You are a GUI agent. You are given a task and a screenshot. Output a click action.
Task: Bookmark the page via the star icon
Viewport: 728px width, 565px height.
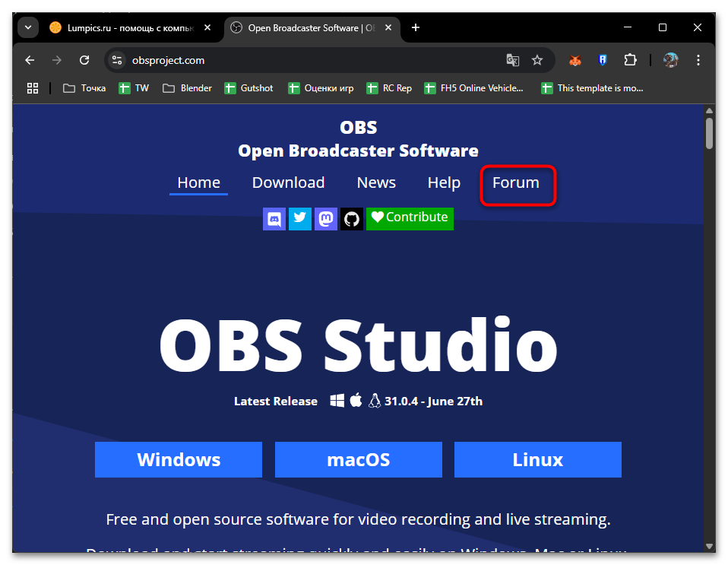coord(537,60)
